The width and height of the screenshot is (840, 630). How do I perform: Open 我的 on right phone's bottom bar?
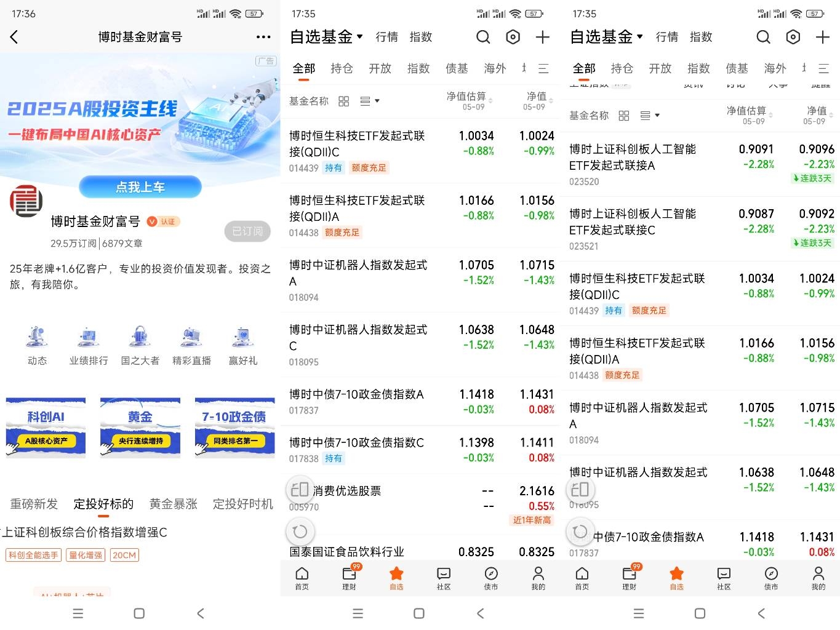pos(818,578)
